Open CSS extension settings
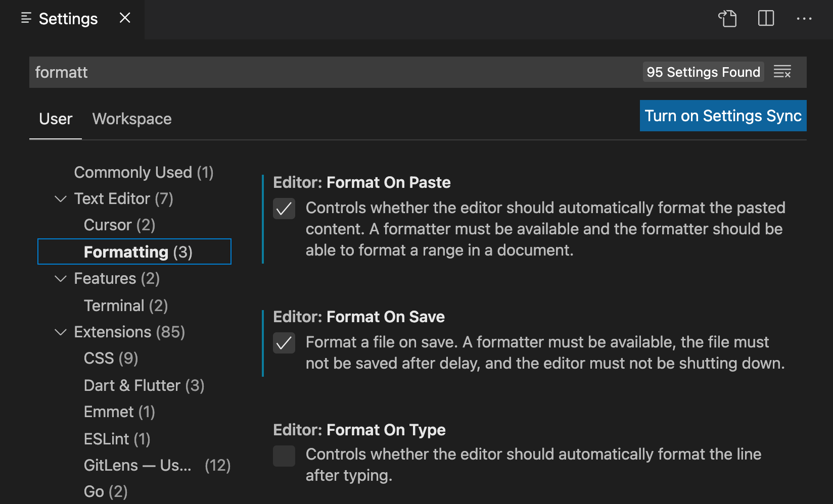 pos(111,358)
